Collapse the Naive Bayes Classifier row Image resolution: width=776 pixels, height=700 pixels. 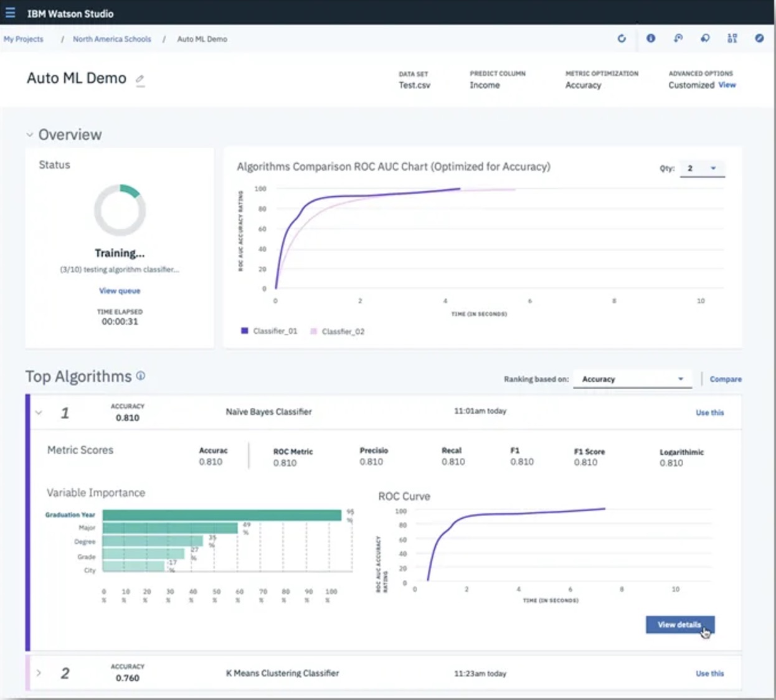pos(39,412)
